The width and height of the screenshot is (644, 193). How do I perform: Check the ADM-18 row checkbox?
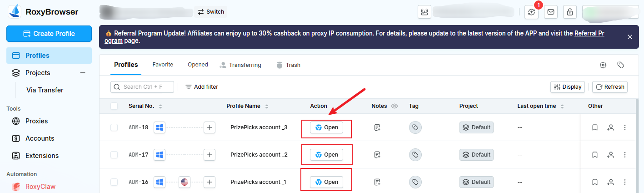point(114,127)
